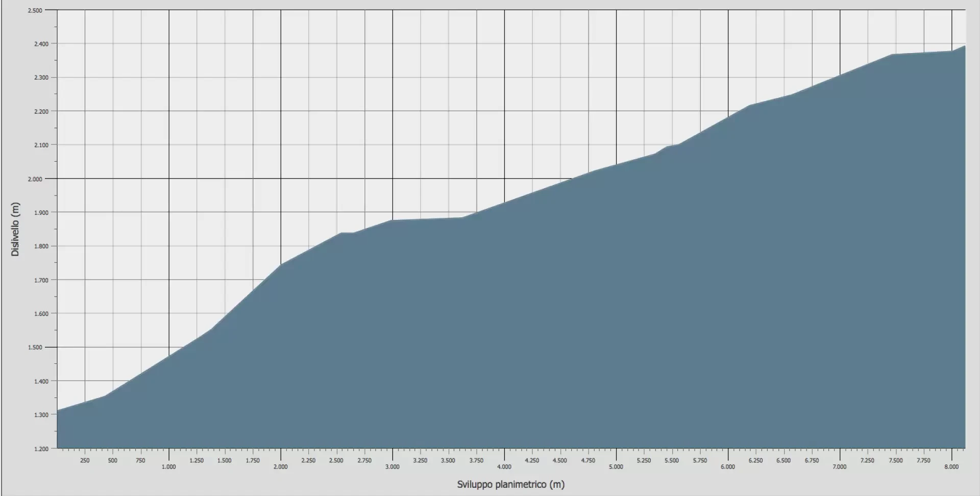Screen dimensions: 980x496
Task: Choose the 7.250 distance tick label
Action: 868,460
